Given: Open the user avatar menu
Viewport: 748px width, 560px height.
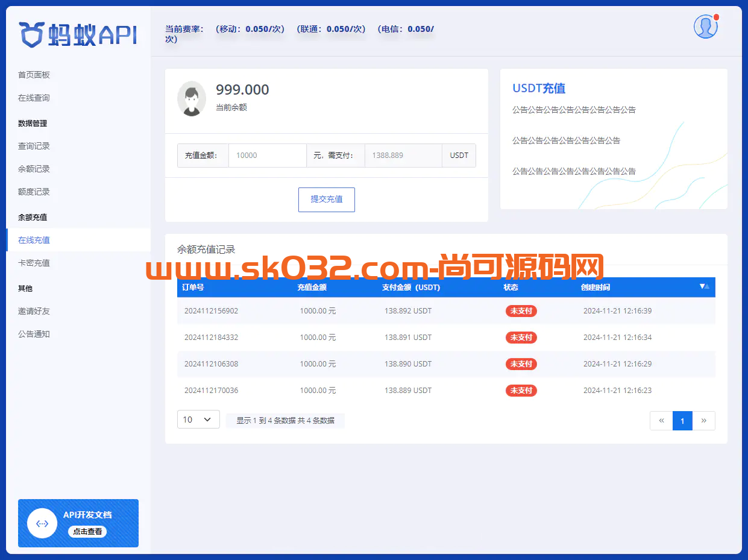Looking at the screenshot, I should click(705, 27).
